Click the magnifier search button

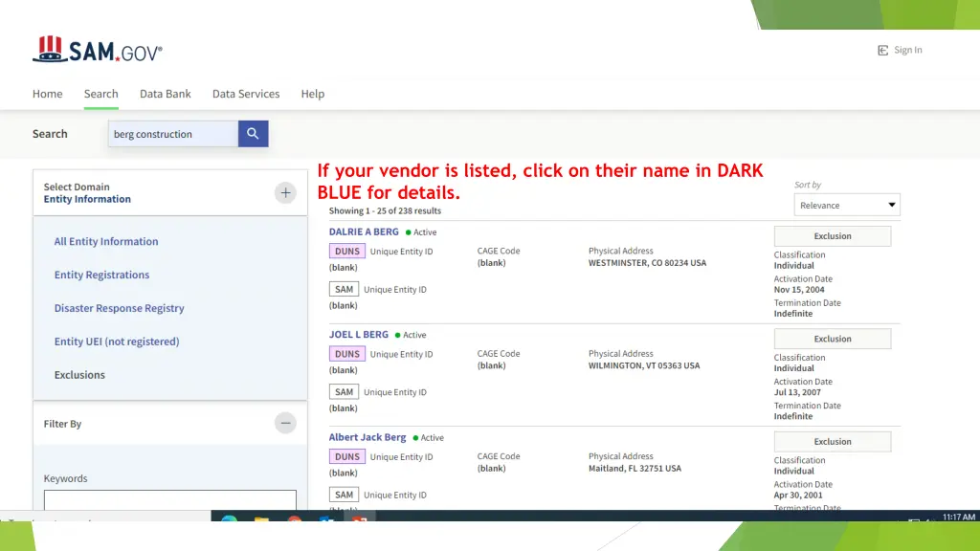point(253,134)
